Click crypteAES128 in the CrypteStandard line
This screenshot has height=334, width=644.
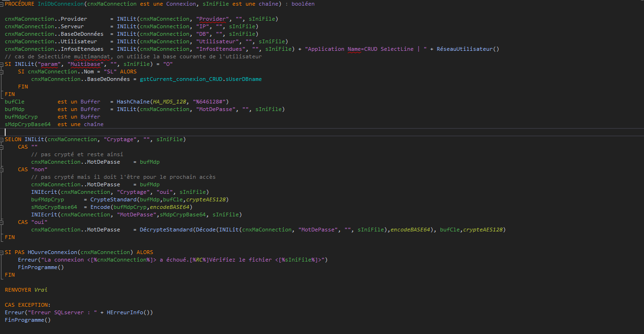pos(205,199)
